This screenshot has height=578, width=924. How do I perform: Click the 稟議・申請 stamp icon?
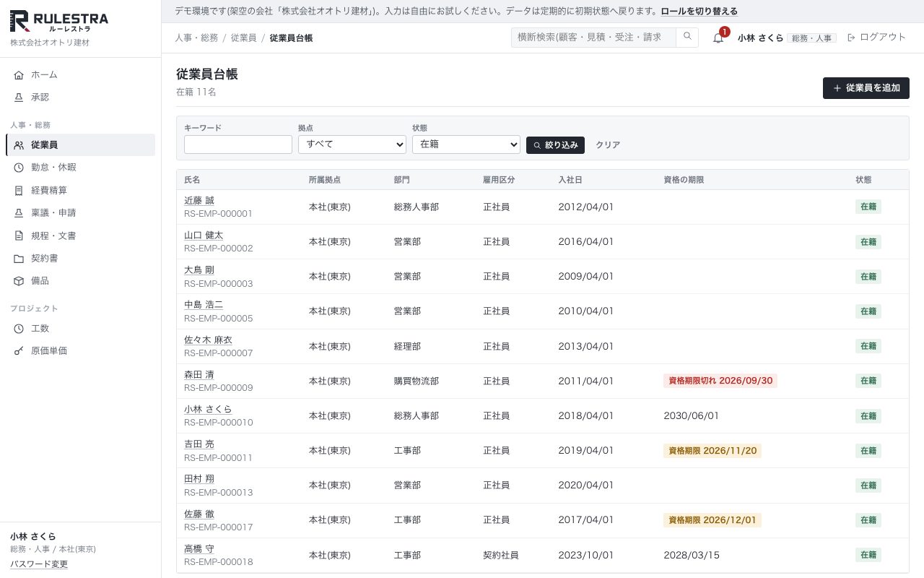click(x=19, y=213)
